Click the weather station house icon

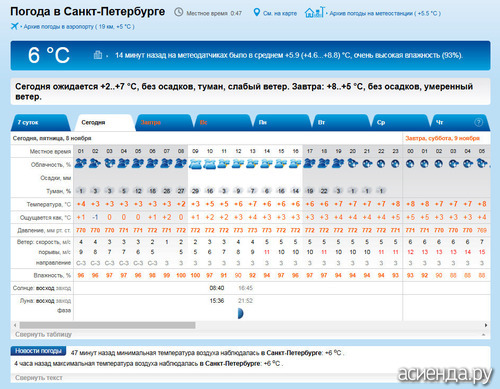click(314, 13)
